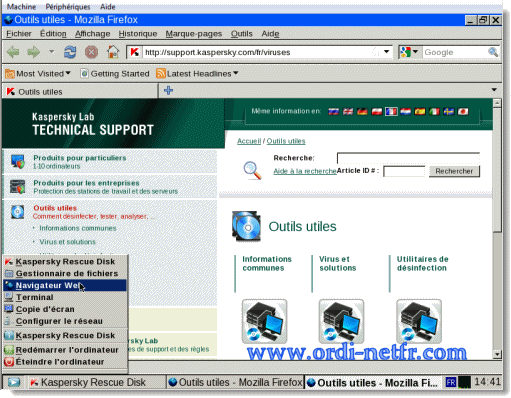Open the URL bar history dropdown arrow

[386, 52]
